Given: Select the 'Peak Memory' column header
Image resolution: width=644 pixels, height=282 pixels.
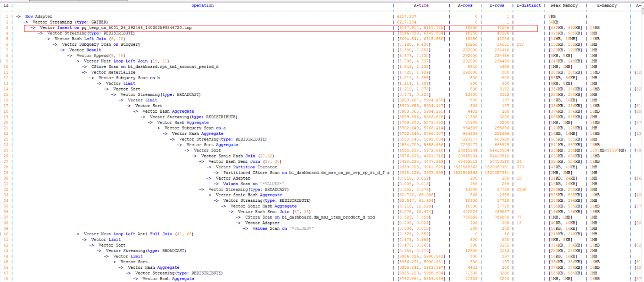Looking at the screenshot, I should coord(564,5).
